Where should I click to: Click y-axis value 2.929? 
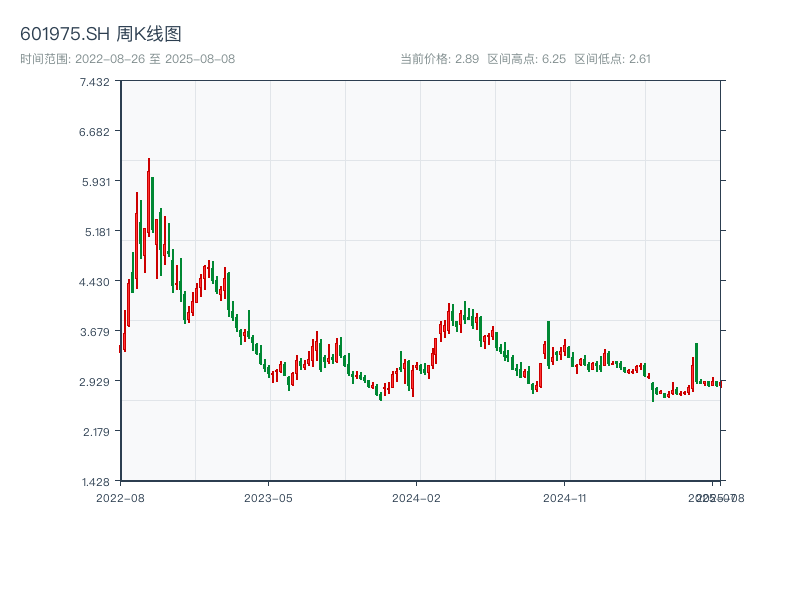pos(94,382)
